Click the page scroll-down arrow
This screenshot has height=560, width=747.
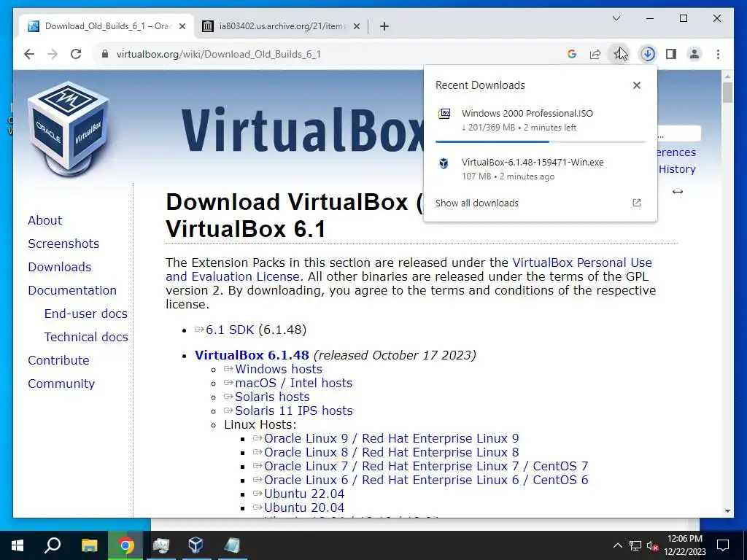tap(727, 511)
